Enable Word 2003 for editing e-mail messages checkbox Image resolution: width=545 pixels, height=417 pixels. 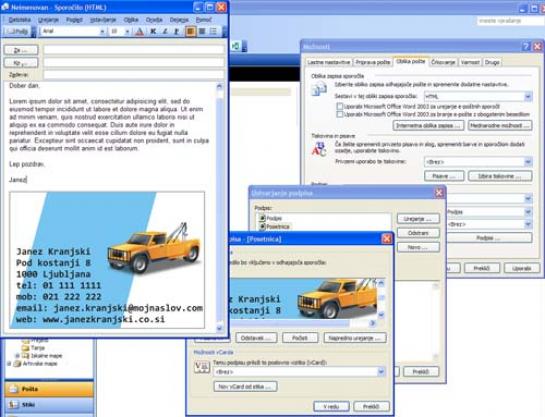tap(340, 106)
